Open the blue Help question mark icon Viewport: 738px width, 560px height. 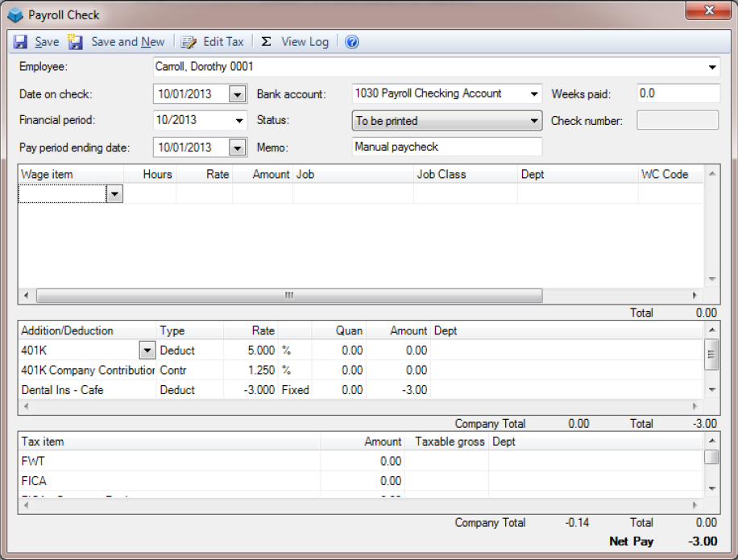coord(351,42)
